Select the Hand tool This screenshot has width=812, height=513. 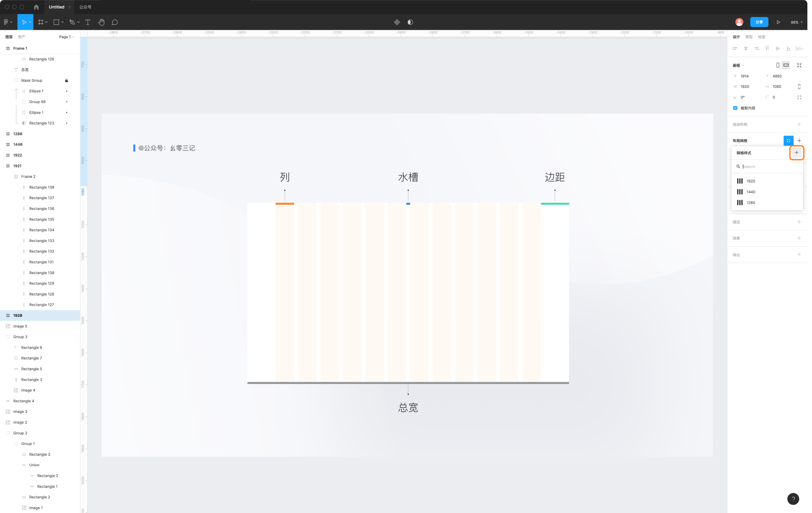101,22
